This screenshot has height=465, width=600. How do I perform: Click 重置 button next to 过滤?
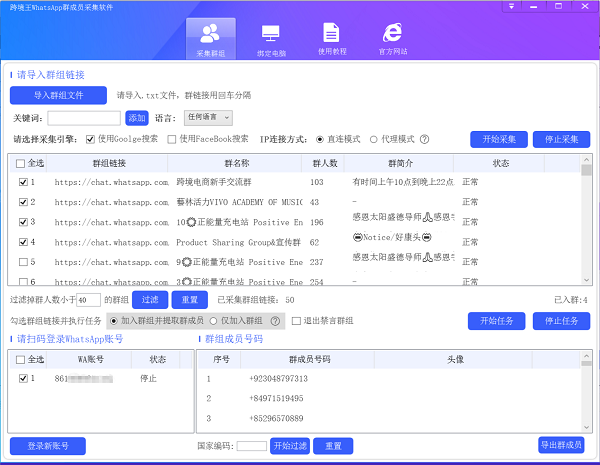[190, 300]
